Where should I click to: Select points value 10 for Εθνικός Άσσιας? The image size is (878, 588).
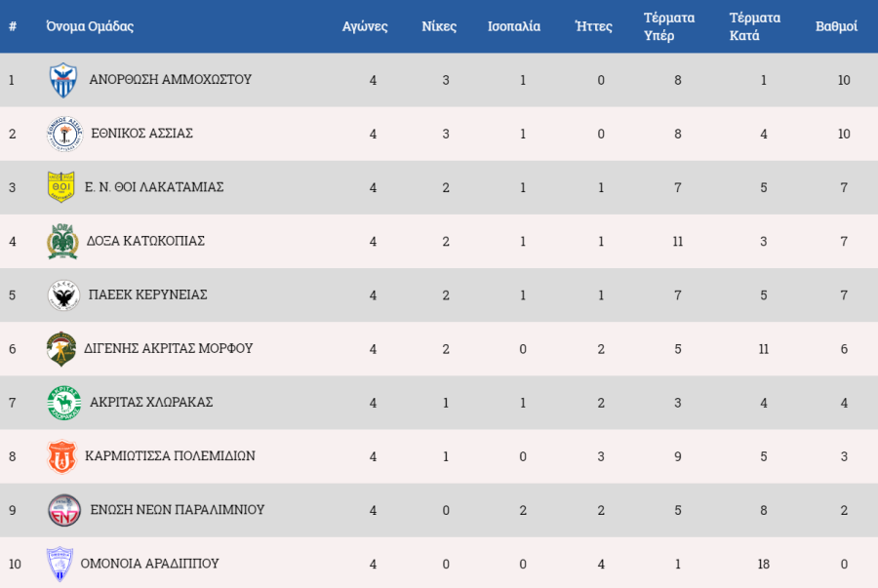844,134
